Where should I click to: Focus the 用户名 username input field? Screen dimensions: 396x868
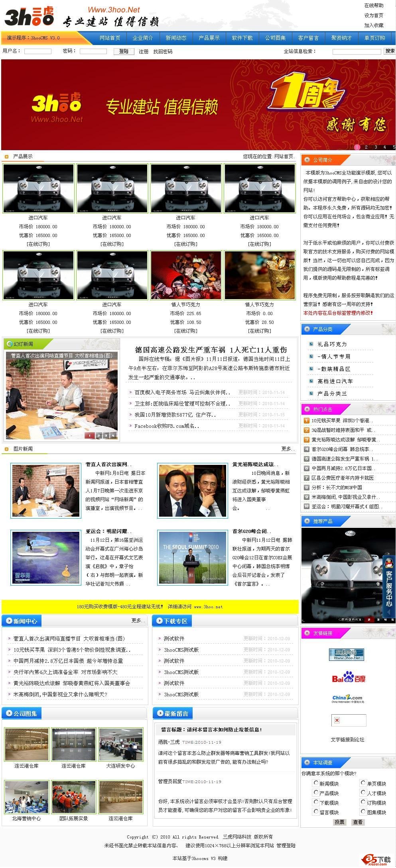coord(38,51)
